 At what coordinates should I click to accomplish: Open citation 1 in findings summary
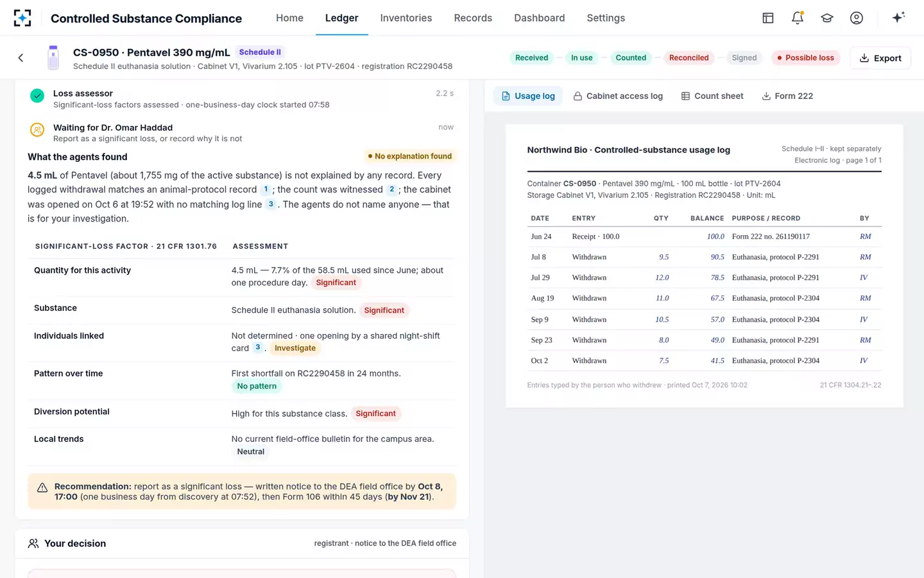(266, 189)
